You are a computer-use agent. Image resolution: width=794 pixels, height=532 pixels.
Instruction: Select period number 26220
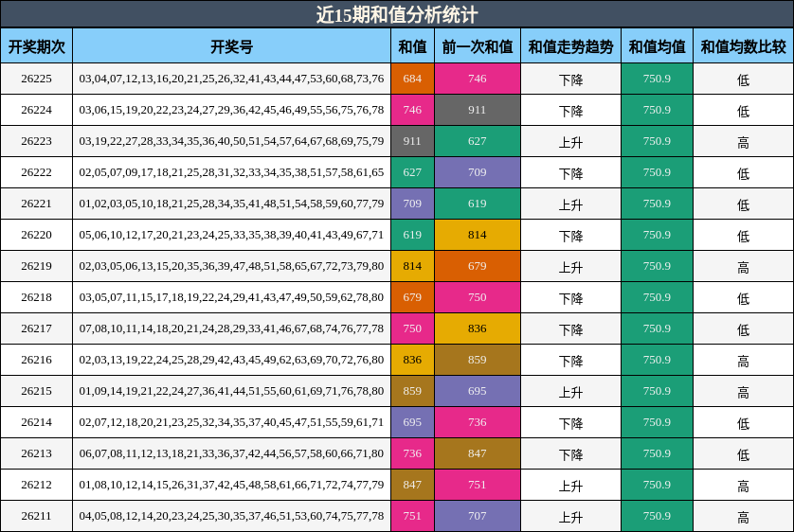click(x=36, y=235)
